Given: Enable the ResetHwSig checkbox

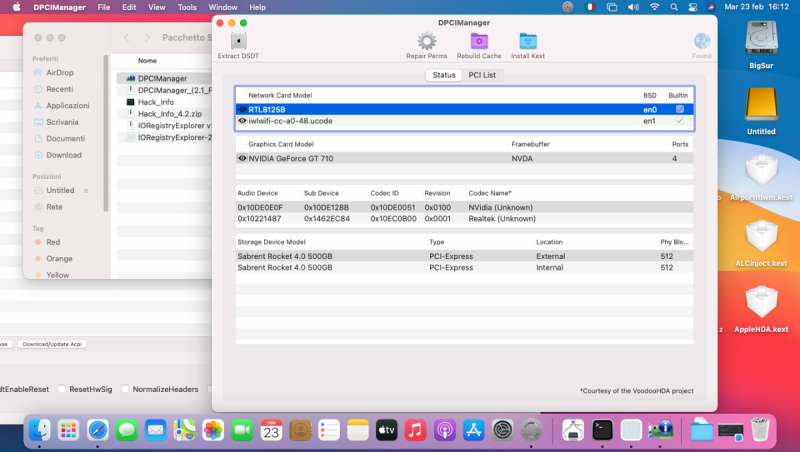Looking at the screenshot, I should point(62,389).
